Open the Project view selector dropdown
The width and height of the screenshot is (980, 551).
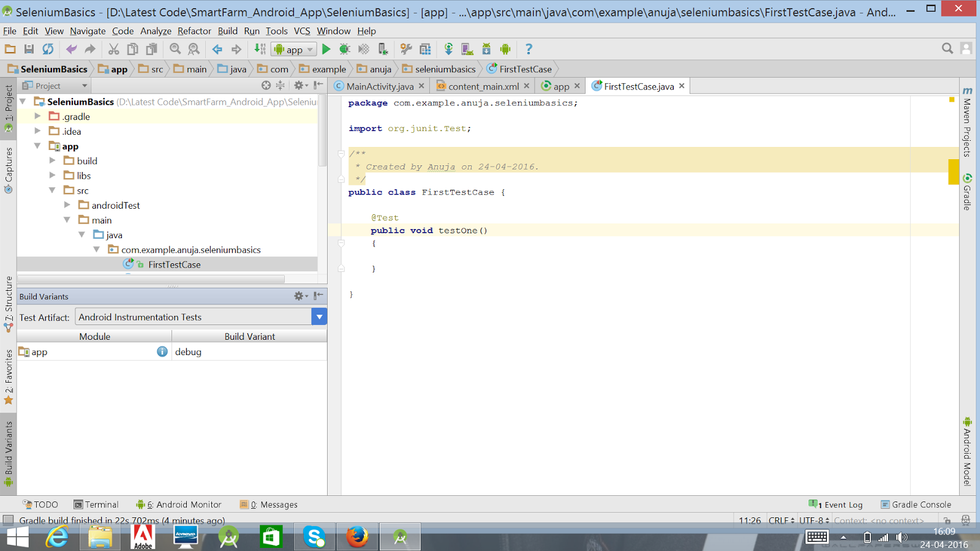pos(55,86)
